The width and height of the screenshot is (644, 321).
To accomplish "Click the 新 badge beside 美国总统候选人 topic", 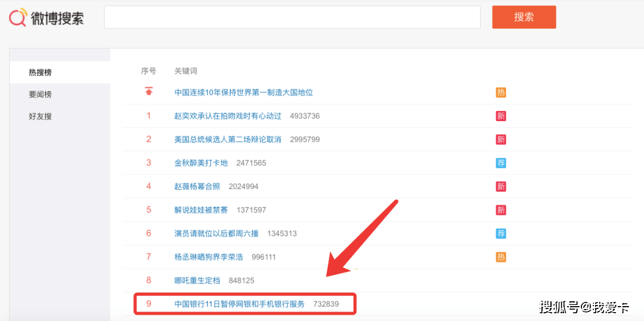I will click(501, 140).
